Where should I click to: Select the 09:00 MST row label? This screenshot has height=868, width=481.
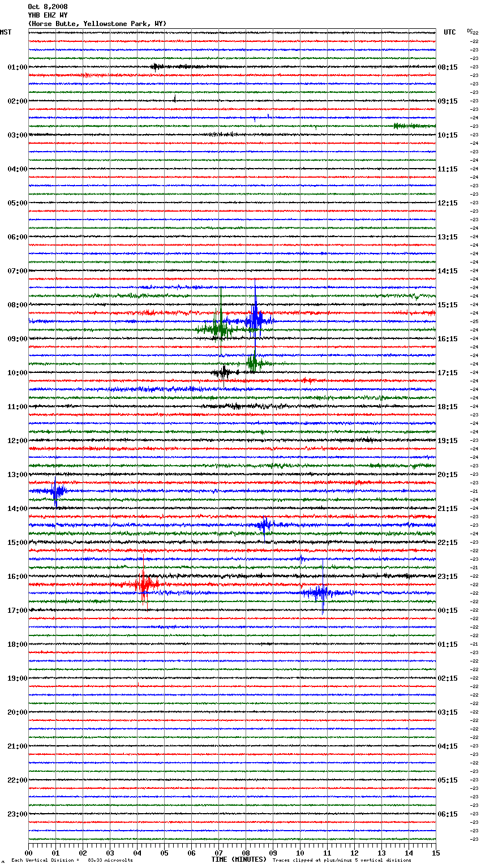[18, 339]
